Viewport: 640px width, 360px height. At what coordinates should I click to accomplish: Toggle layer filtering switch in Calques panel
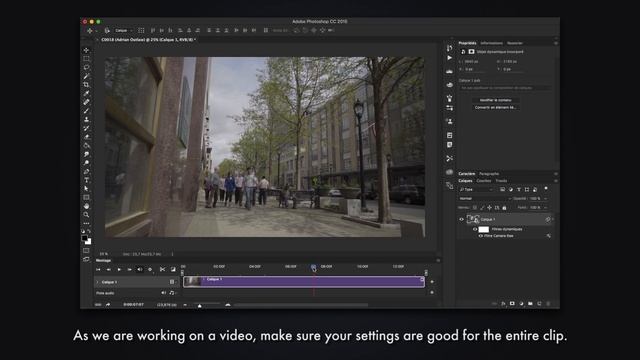point(546,189)
